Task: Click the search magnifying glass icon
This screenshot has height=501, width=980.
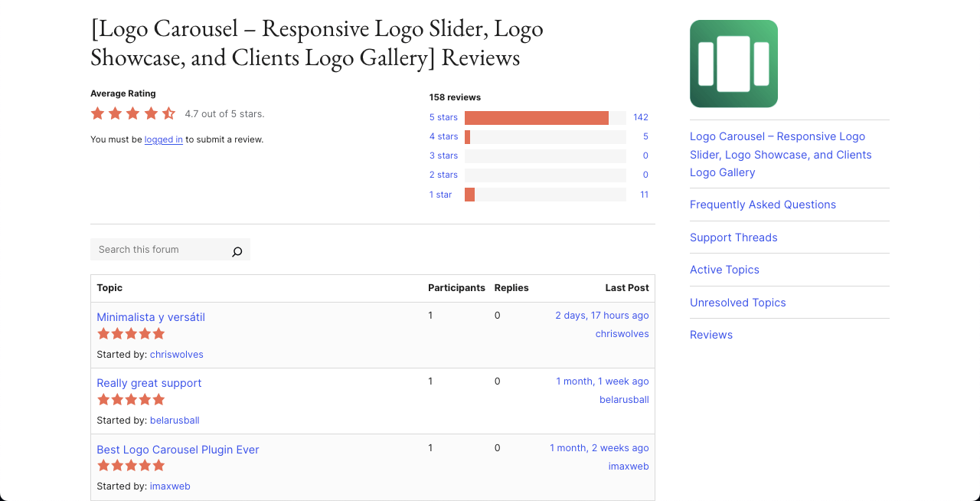Action: (x=237, y=251)
